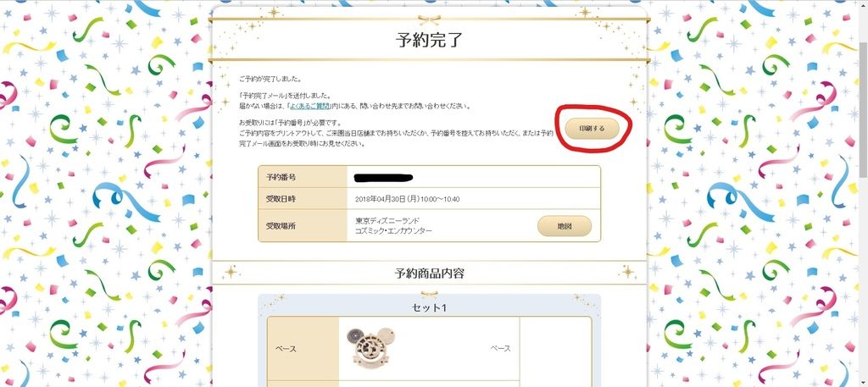The image size is (868, 387).
Task: Click the ベース label in the left column
Action: [285, 349]
